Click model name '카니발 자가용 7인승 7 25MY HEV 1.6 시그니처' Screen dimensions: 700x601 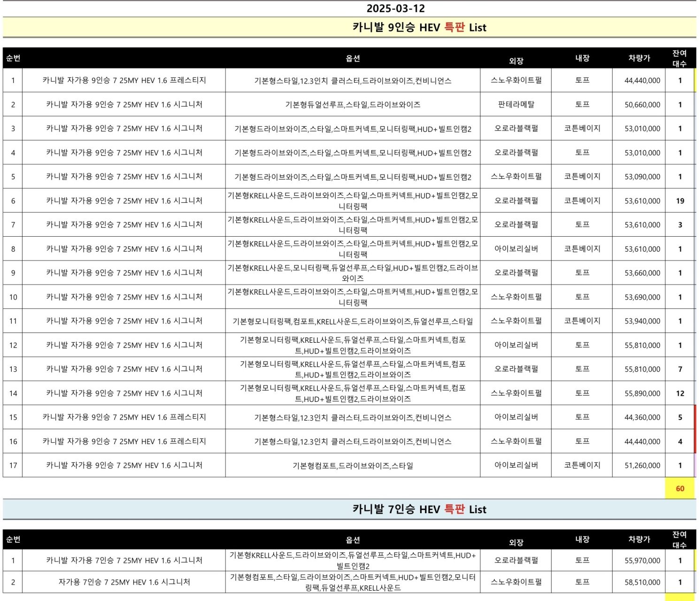124,561
